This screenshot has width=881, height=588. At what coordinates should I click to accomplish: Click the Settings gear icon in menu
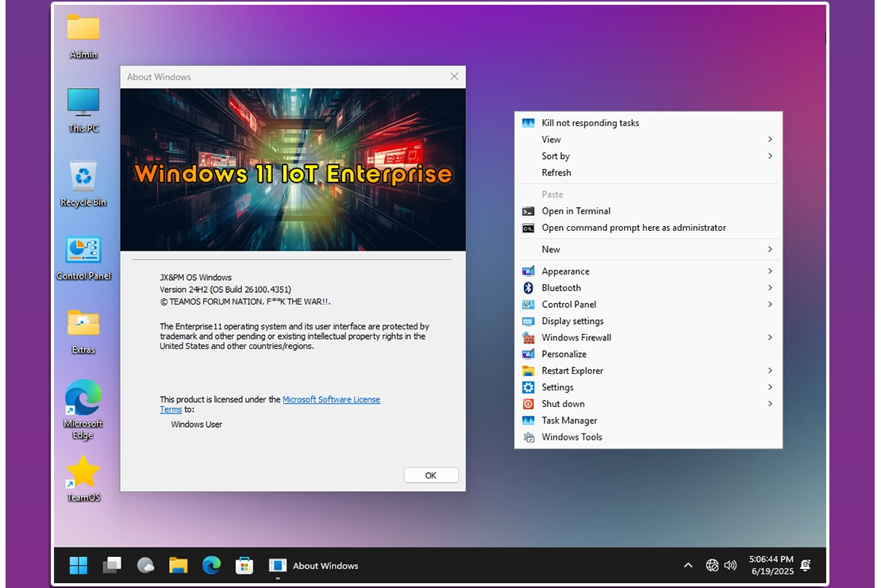tap(528, 387)
